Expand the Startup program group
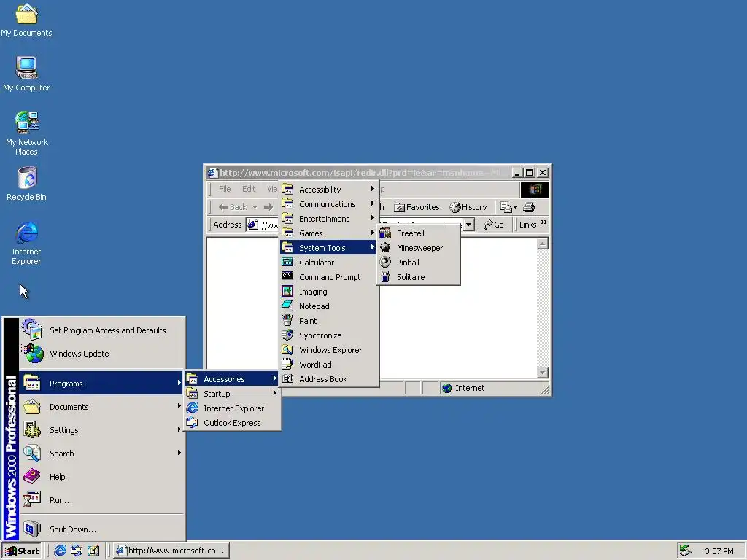The height and width of the screenshot is (560, 747). point(232,393)
